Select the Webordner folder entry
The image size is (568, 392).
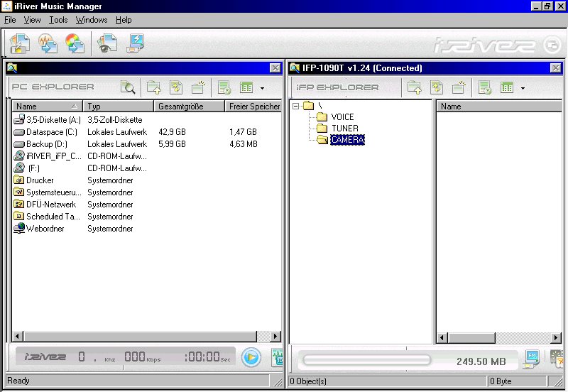(39, 229)
